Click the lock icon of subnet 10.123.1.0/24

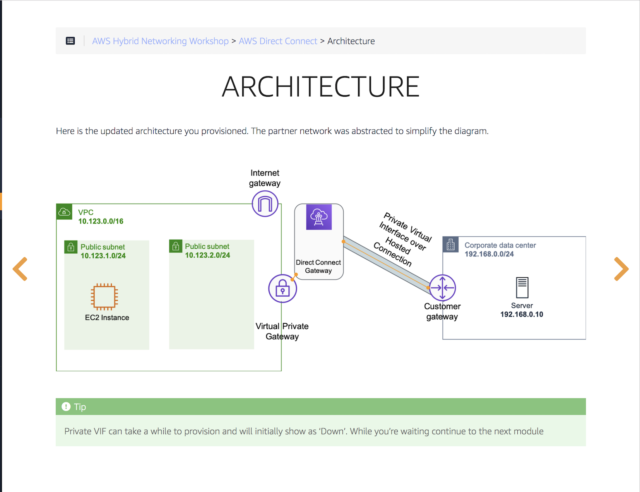72,246
